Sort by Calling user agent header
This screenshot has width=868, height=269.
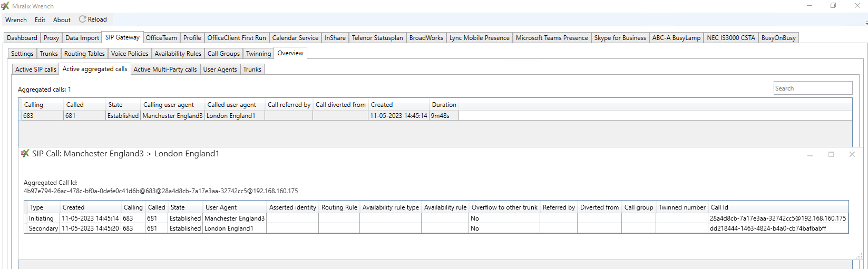tap(172, 105)
